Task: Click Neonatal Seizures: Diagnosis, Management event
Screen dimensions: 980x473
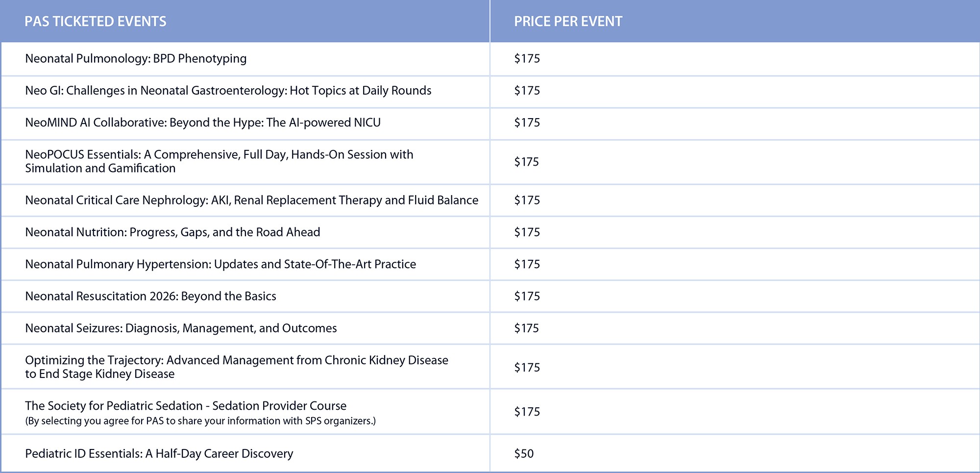Action: 181,328
